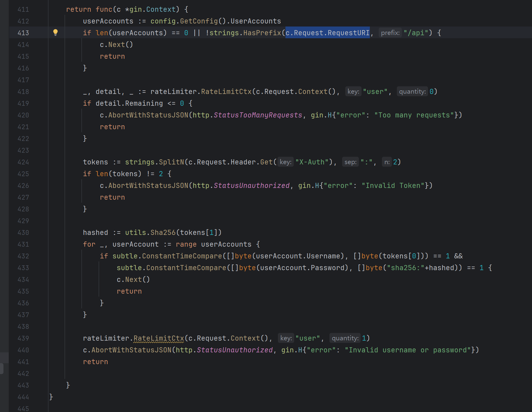Image resolution: width=532 pixels, height=412 pixels.
Task: Click line number 430 in the gutter
Action: tap(23, 233)
